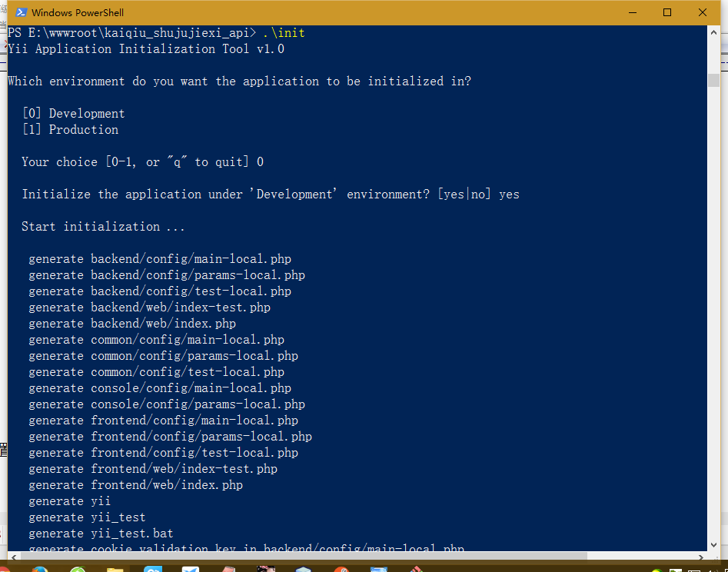Click the horizontal scrollbar thumb
The width and height of the screenshot is (728, 572).
pos(300,557)
